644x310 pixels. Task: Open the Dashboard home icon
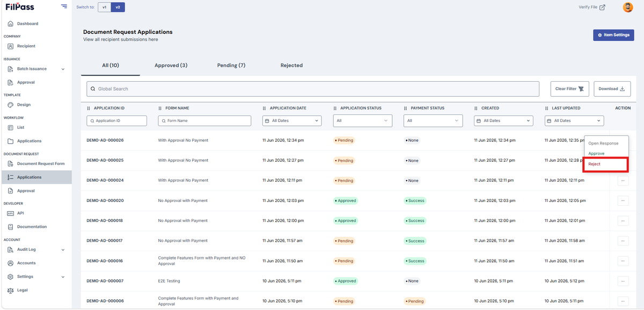point(10,24)
